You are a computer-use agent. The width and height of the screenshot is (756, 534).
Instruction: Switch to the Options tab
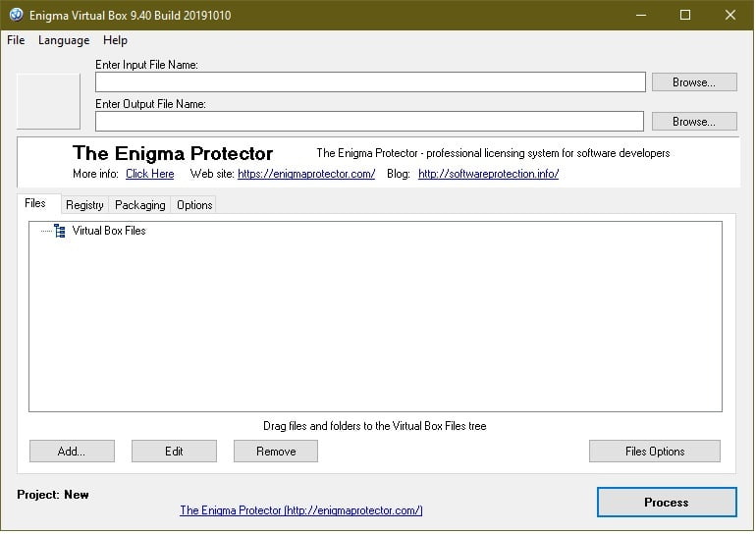194,205
